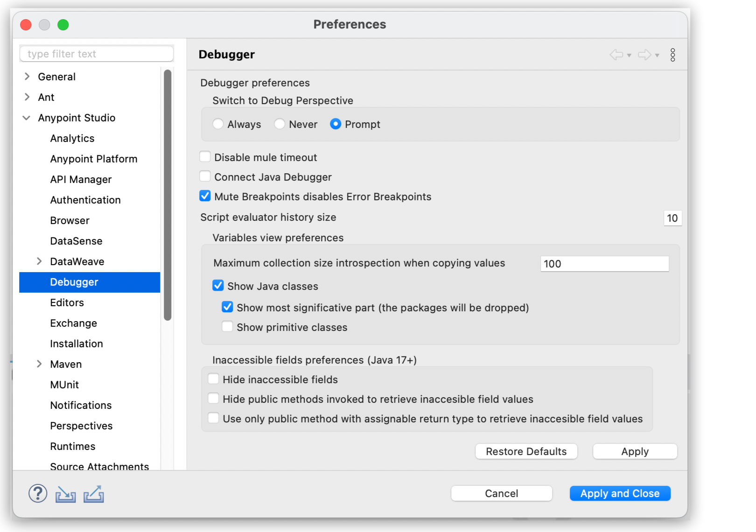Click the Ant tree label
The image size is (756, 532).
click(46, 98)
